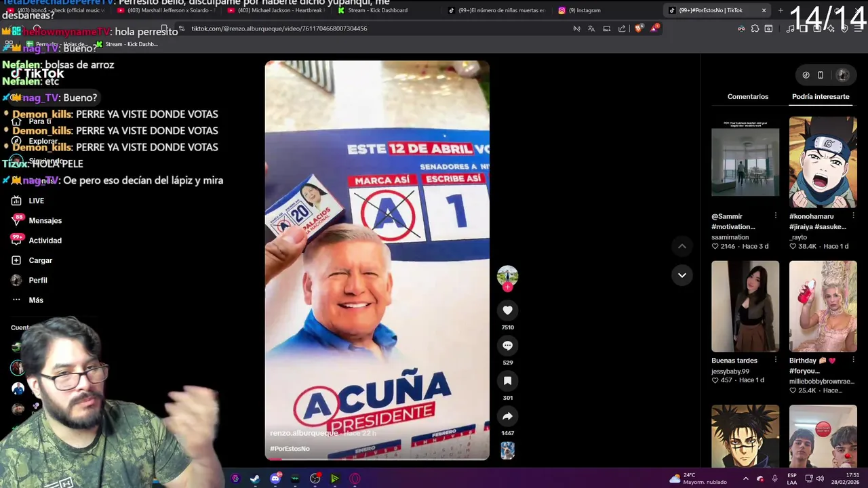868x488 pixels.
Task: Open renzo.alburqueque username on video
Action: (304, 433)
